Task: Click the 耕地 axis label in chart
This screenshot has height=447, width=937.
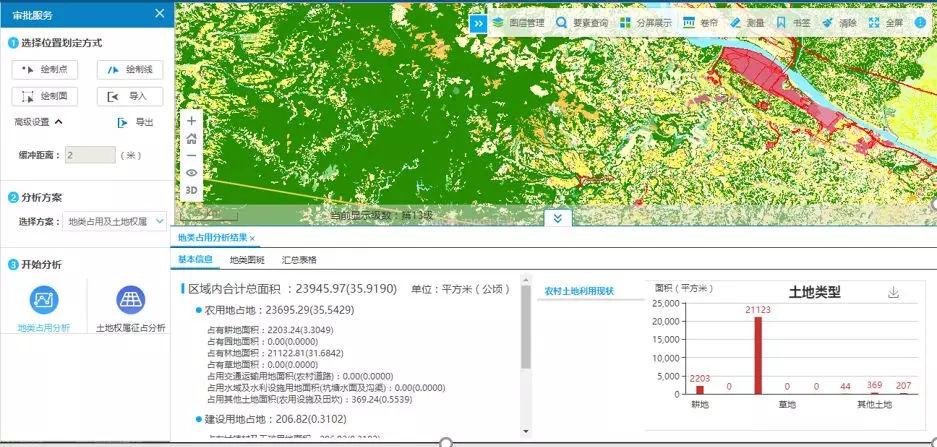Action: (700, 405)
